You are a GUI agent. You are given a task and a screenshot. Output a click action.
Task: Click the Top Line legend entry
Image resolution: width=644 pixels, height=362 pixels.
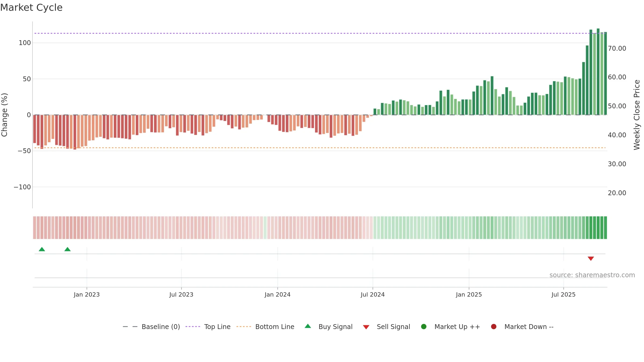pos(208,327)
